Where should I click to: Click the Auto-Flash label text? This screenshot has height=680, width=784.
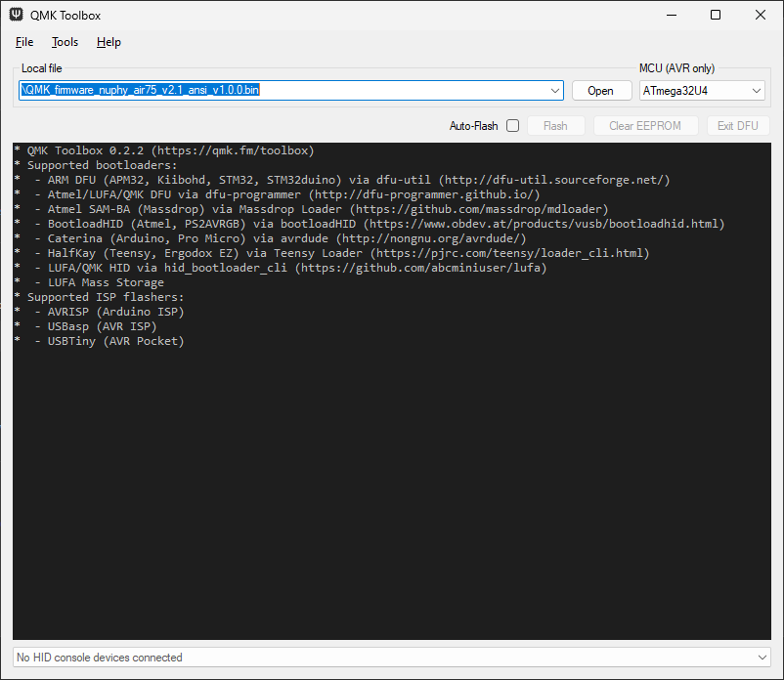(x=473, y=126)
